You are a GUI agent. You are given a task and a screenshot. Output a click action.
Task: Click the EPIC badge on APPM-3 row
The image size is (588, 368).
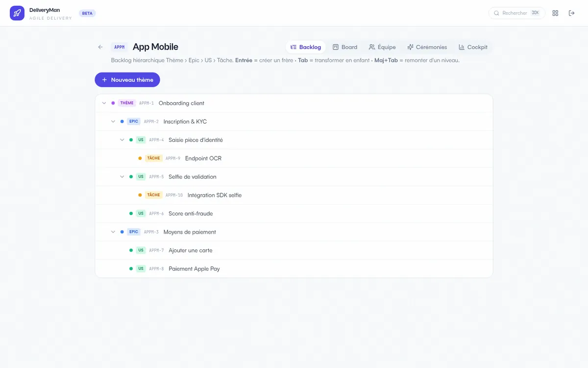134,232
